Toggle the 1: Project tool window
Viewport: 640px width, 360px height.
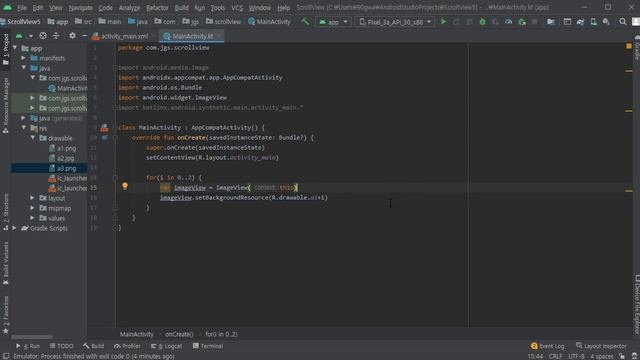click(6, 49)
